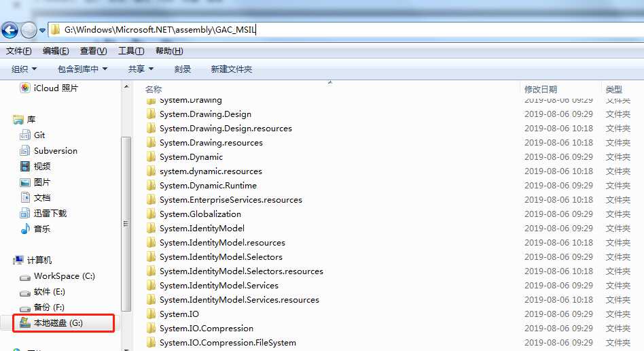Expand the 包含到库中 dropdown
The width and height of the screenshot is (644, 351).
click(82, 69)
